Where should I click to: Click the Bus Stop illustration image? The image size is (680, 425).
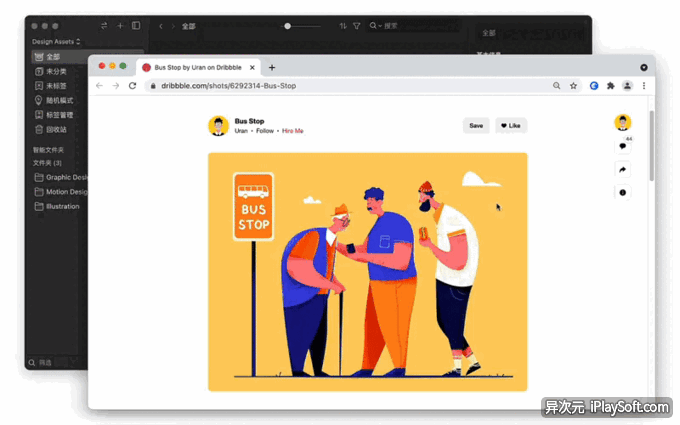[368, 272]
